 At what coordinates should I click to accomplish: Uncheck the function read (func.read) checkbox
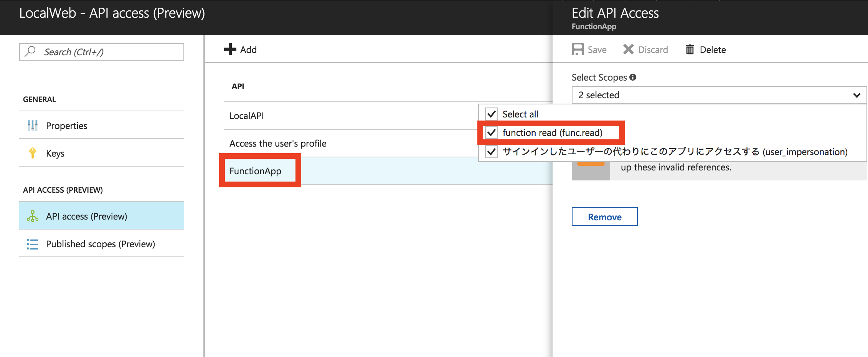click(x=492, y=132)
